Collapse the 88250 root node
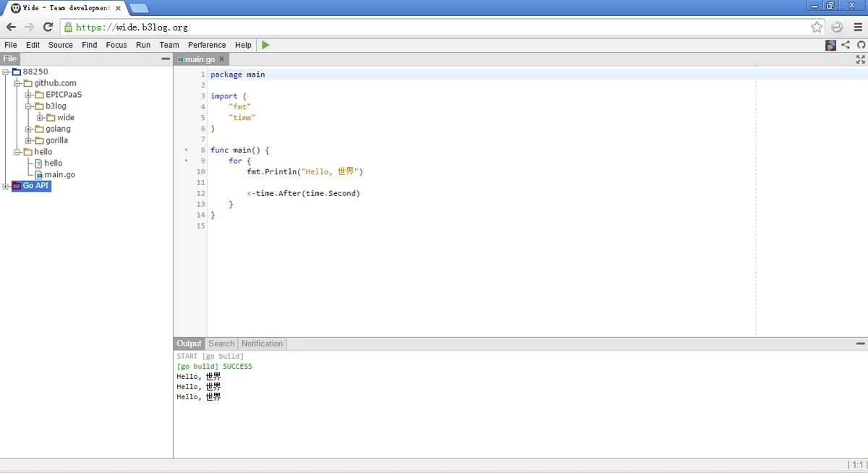The height and width of the screenshot is (473, 868). (x=6, y=72)
